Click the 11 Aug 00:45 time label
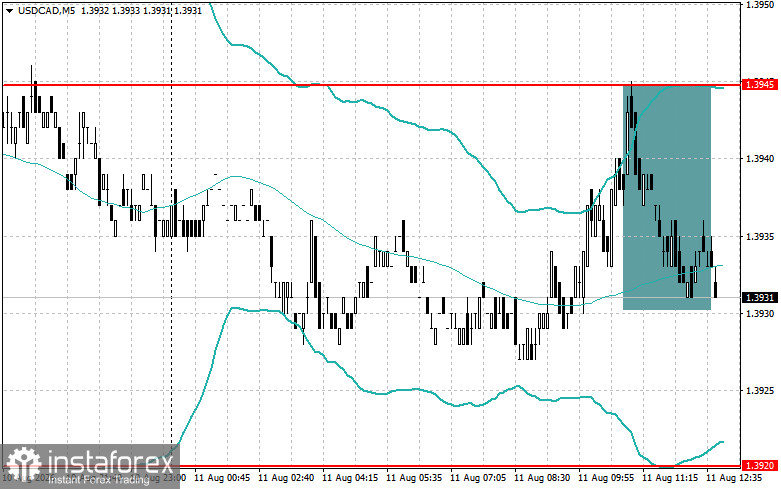Image resolution: width=781 pixels, height=489 pixels. 222,478
